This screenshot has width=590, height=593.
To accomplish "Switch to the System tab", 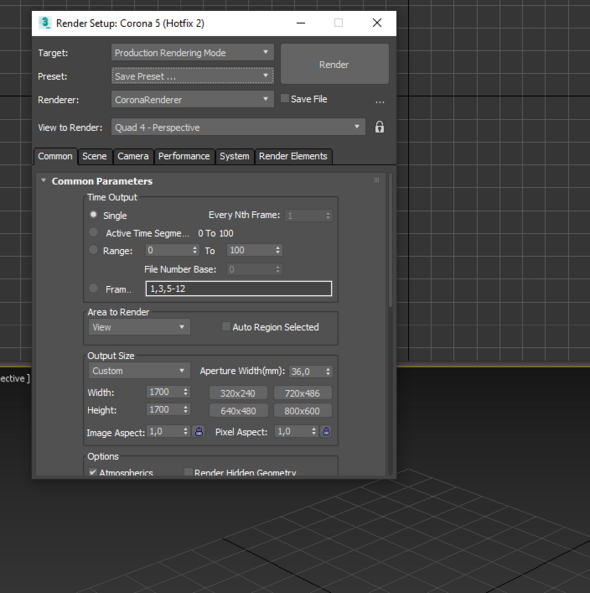I will [234, 156].
